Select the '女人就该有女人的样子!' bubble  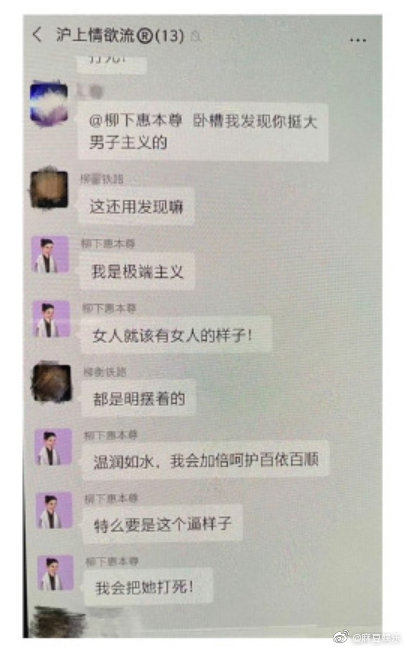[x=176, y=335]
